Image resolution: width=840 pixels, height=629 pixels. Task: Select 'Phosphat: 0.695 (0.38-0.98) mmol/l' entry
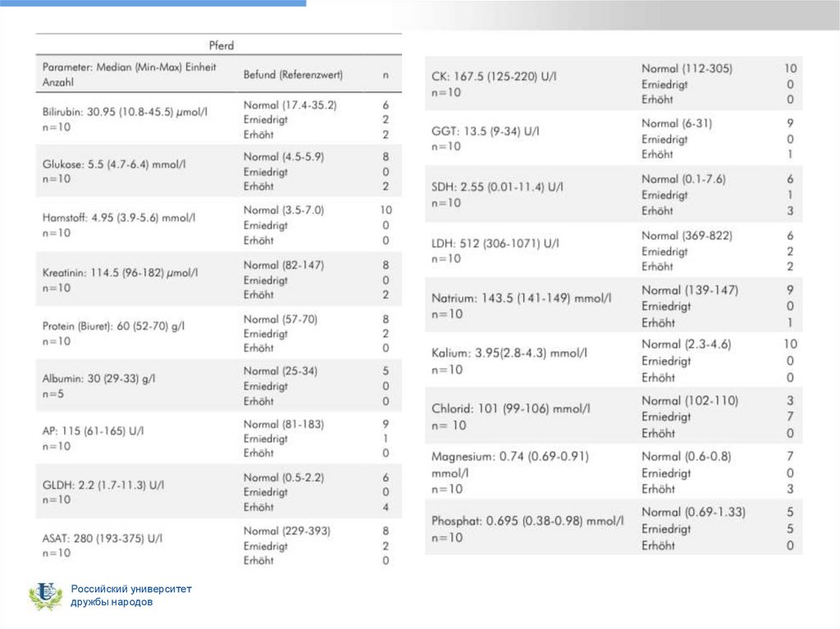point(527,521)
